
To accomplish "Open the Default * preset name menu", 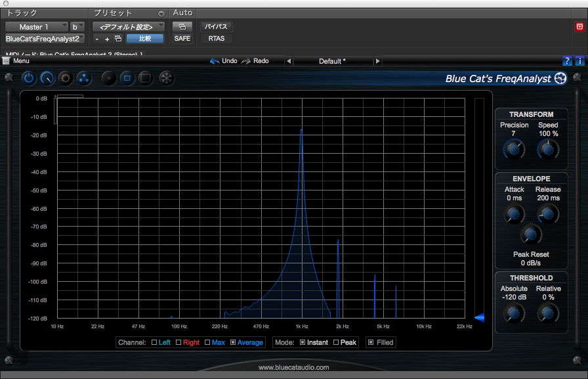I will pyautogui.click(x=333, y=61).
